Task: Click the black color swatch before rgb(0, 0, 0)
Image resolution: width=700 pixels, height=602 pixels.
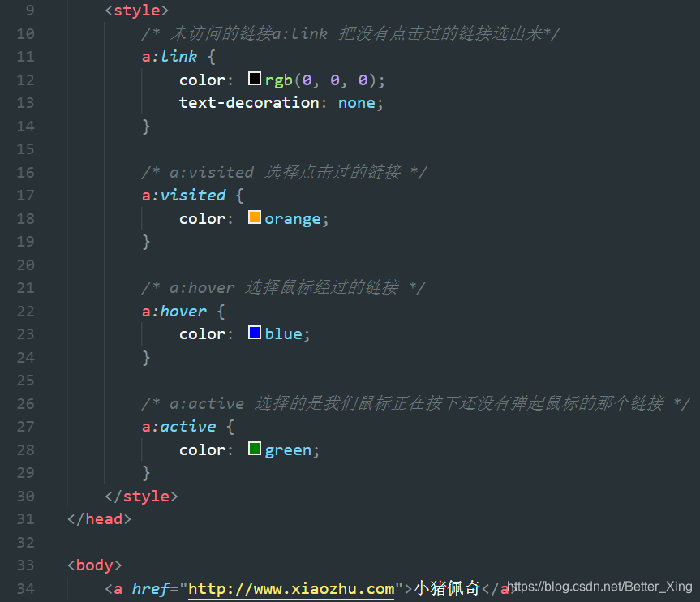Action: [255, 79]
